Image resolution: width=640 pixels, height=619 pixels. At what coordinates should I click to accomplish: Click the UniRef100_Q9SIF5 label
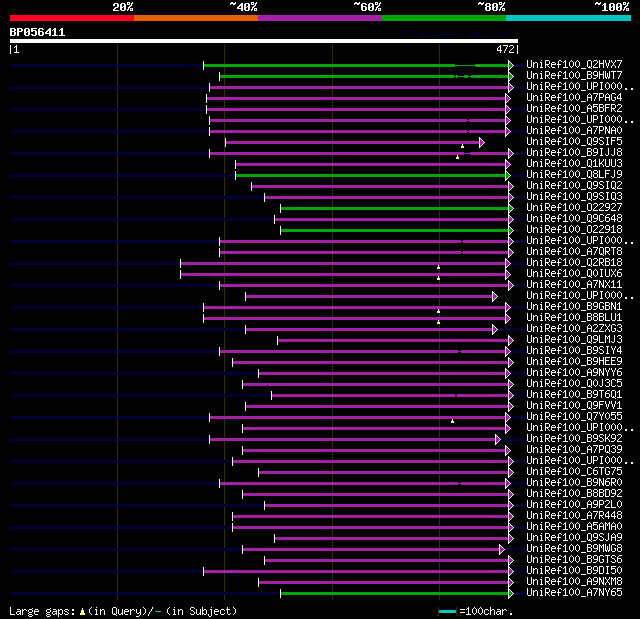pos(574,142)
